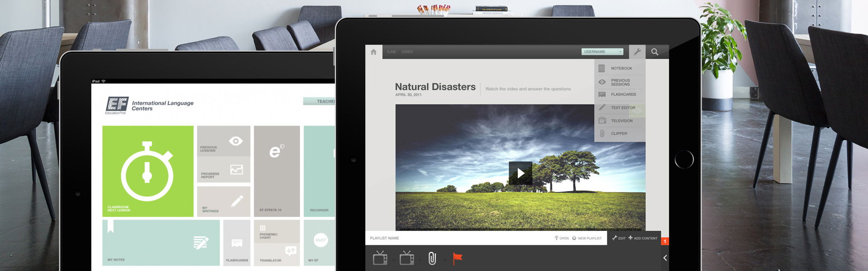Select the first television icon in playlist
The width and height of the screenshot is (868, 271).
pyautogui.click(x=380, y=258)
